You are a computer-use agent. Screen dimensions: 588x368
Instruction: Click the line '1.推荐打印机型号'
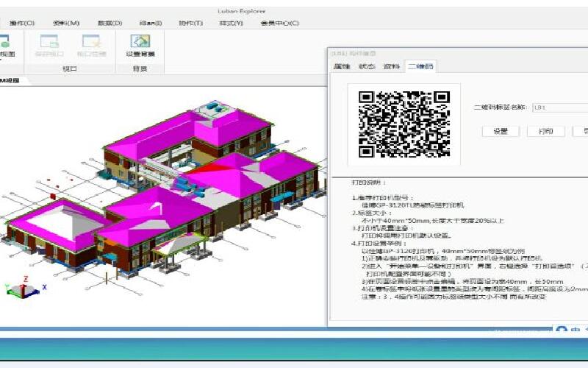tap(383, 197)
